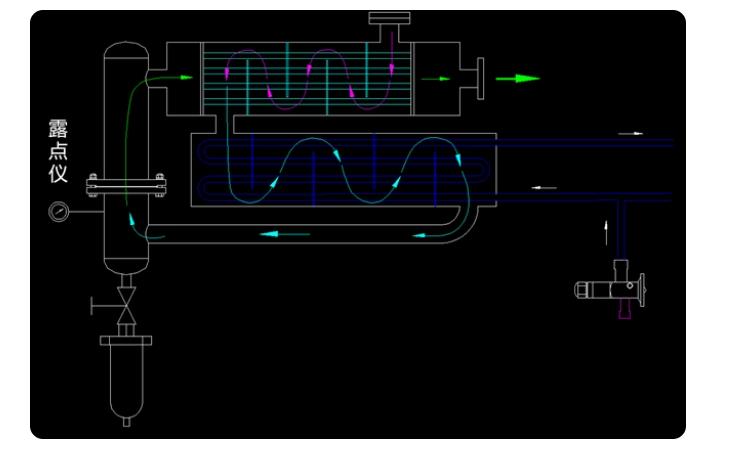Select the white upward arrow near valve
Image resolution: width=730 pixels, height=458 pixels.
tap(605, 232)
